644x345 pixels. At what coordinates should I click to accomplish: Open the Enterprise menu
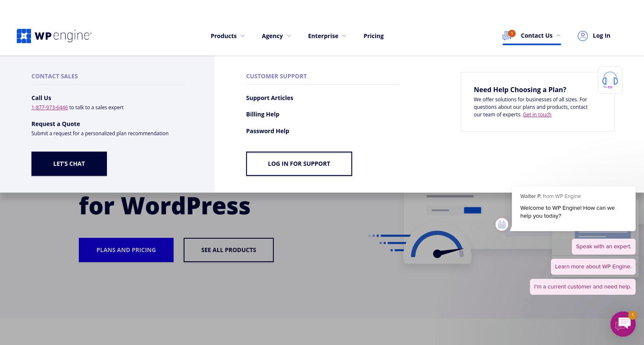click(323, 36)
